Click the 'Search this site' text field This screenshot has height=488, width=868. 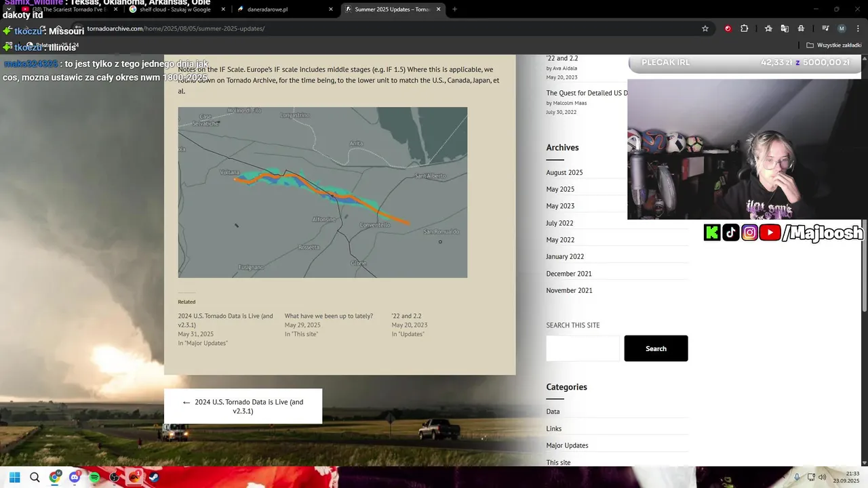pyautogui.click(x=583, y=348)
